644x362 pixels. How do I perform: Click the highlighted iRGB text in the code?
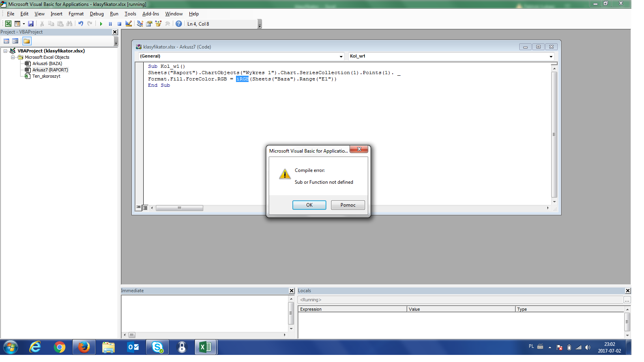point(242,79)
